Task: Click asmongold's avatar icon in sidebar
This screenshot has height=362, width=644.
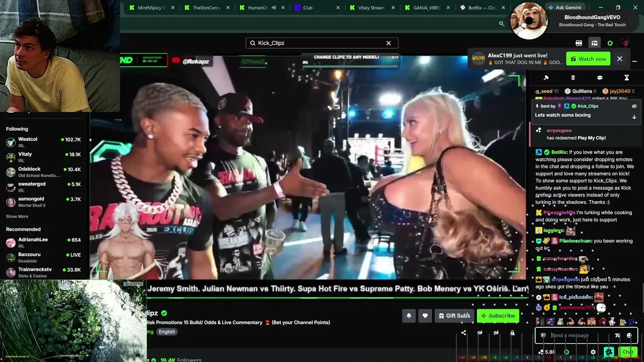Action: 11,202
